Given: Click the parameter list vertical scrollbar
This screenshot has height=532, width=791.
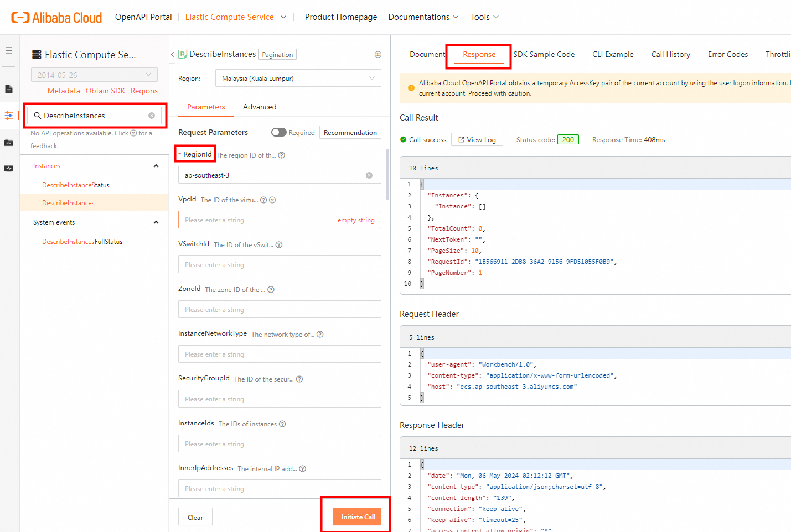Looking at the screenshot, I should coord(387,174).
